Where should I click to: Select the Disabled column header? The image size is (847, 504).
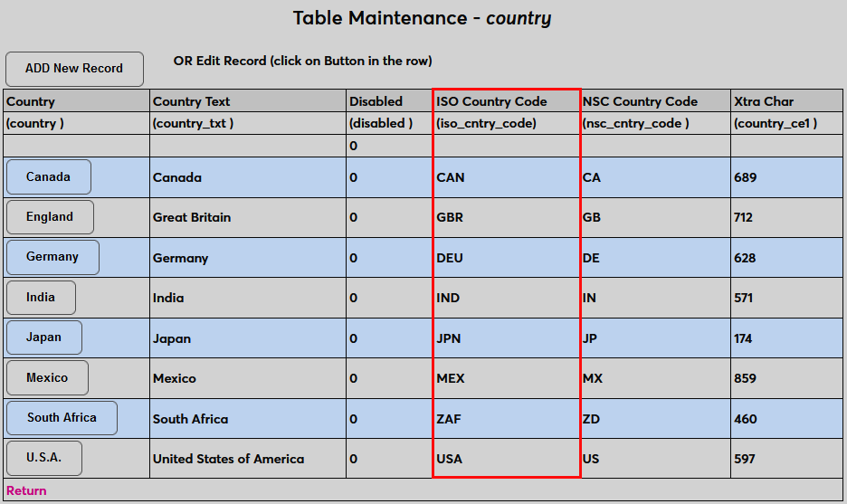(376, 101)
